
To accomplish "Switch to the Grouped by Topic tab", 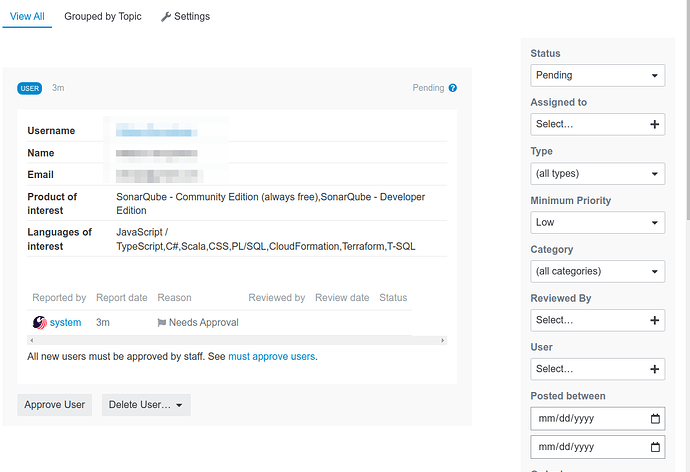I will tap(103, 17).
